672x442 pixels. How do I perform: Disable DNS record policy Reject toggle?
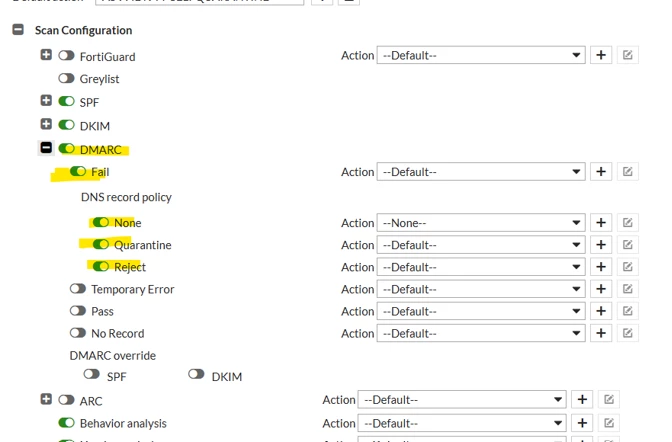click(x=101, y=267)
